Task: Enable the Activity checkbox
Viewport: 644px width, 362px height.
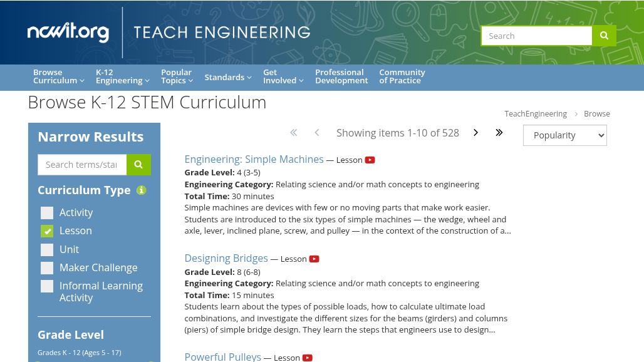Action: pyautogui.click(x=47, y=213)
